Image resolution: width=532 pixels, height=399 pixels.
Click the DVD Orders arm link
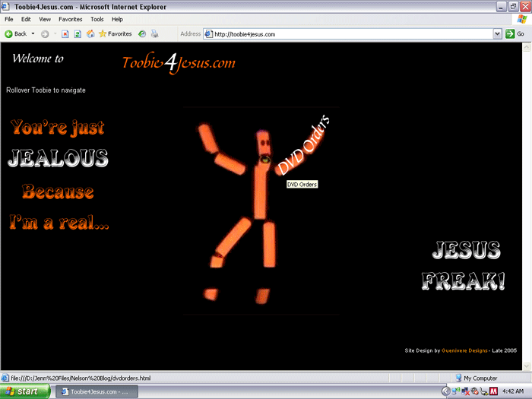[302, 146]
